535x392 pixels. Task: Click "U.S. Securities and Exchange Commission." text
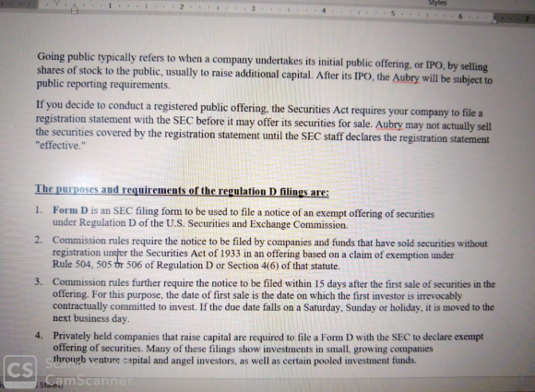(257, 224)
